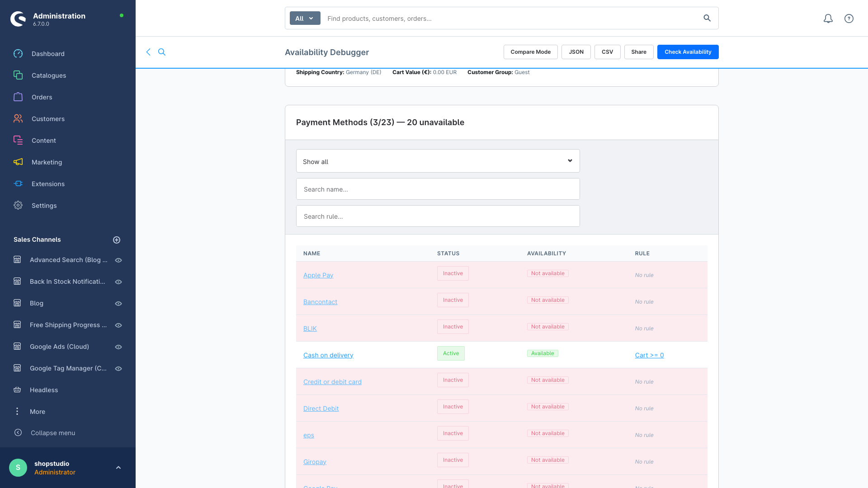Open Orders menu item
The width and height of the screenshot is (868, 488).
click(42, 97)
